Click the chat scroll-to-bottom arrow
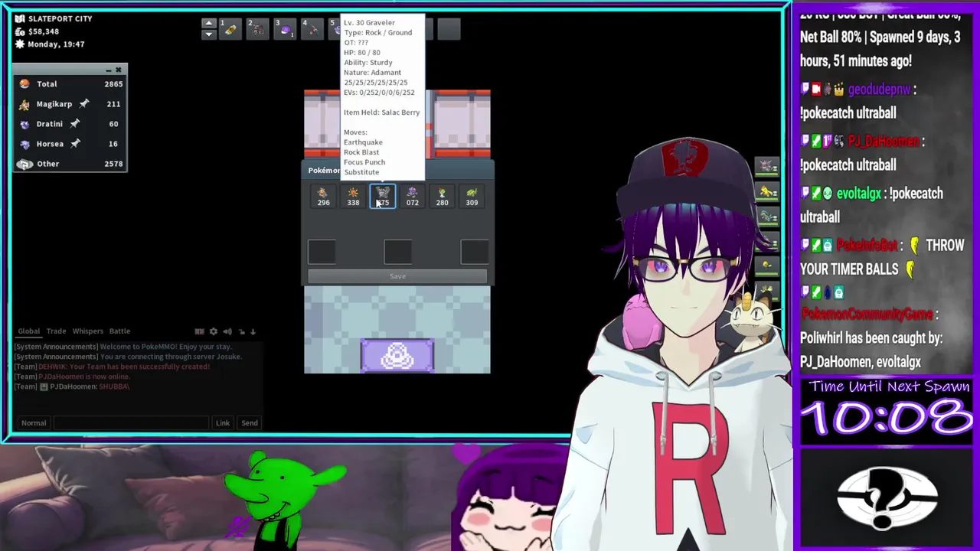The image size is (980, 551). [253, 331]
